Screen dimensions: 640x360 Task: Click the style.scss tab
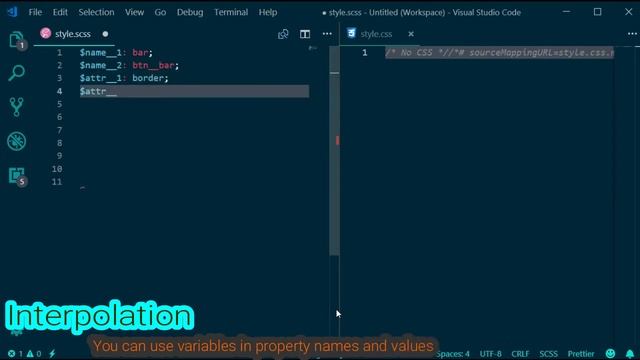[x=73, y=34]
